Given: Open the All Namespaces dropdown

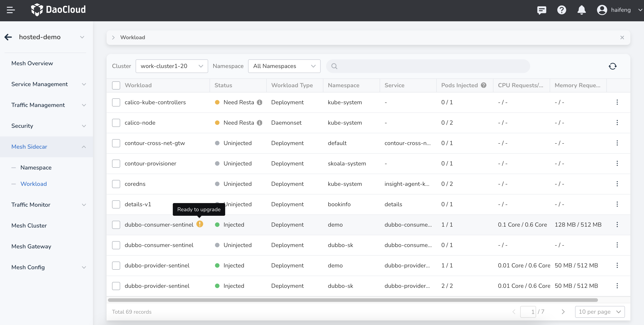Looking at the screenshot, I should (x=284, y=66).
